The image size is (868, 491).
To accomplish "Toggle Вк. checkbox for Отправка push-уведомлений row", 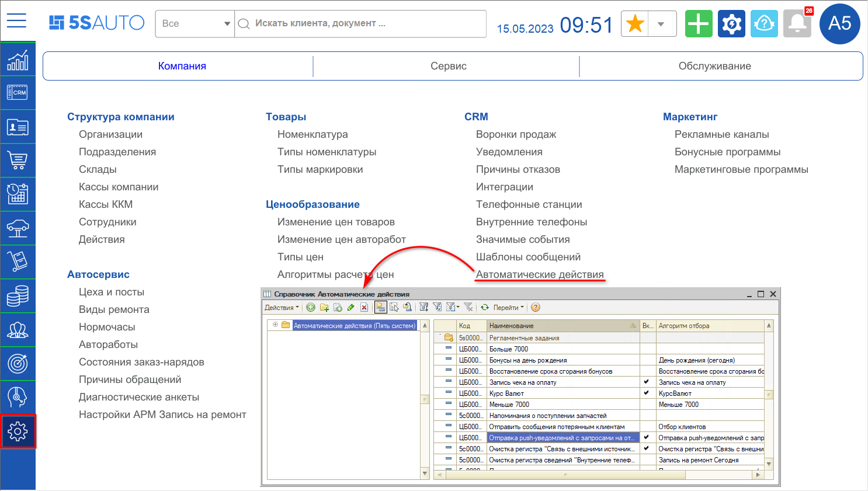I will pyautogui.click(x=647, y=437).
